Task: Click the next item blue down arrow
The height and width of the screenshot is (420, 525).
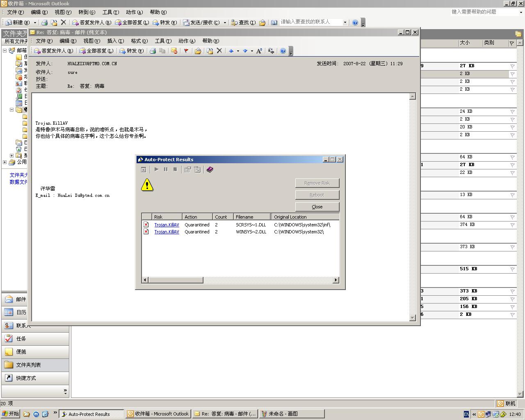Action: click(x=245, y=51)
